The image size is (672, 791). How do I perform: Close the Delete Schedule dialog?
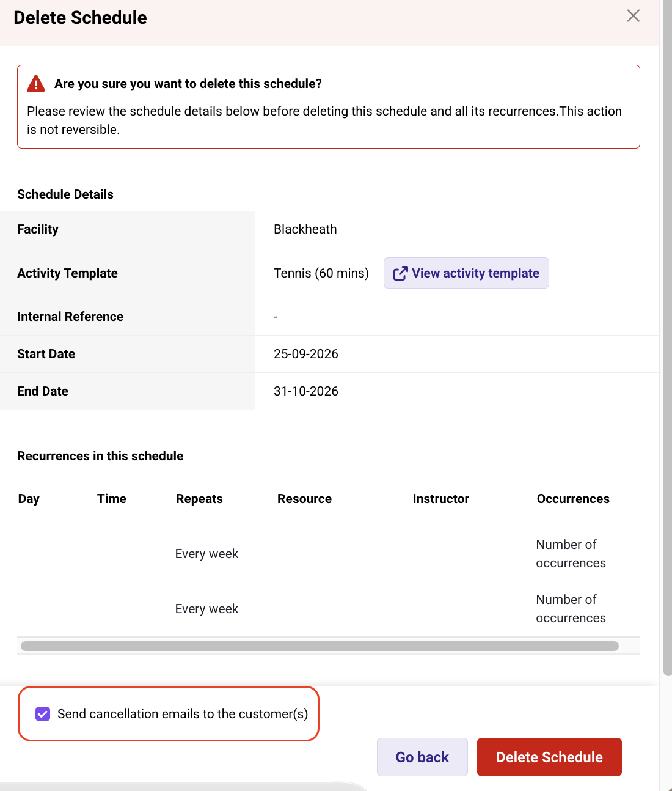coord(634,16)
